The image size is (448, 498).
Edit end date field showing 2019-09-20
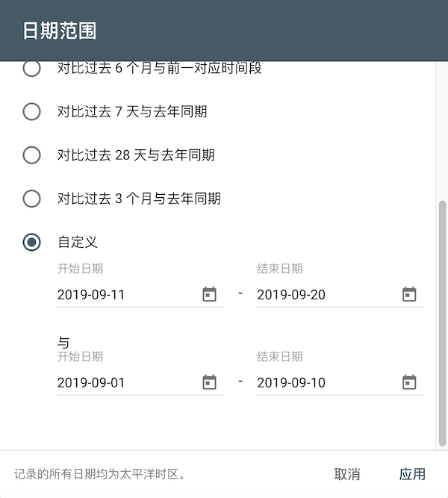(x=323, y=294)
